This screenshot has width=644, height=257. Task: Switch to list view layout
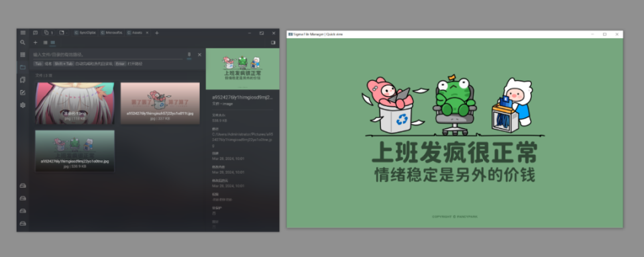[x=46, y=42]
